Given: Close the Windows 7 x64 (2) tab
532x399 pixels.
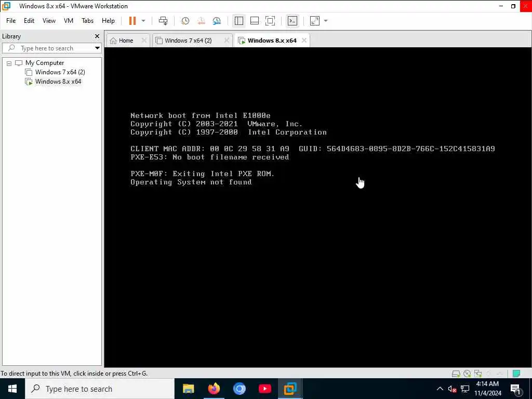Looking at the screenshot, I should (x=227, y=41).
